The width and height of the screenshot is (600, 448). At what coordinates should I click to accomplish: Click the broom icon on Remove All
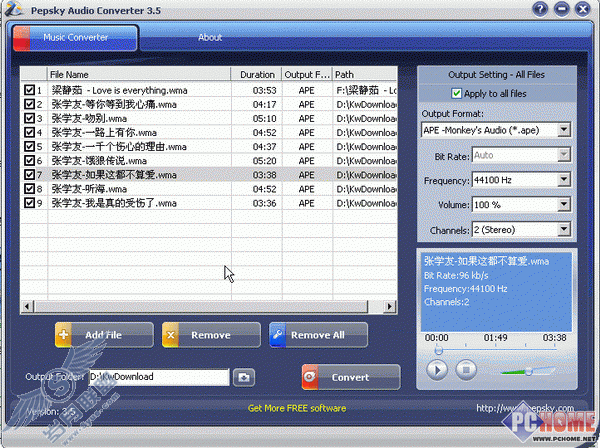point(277,335)
